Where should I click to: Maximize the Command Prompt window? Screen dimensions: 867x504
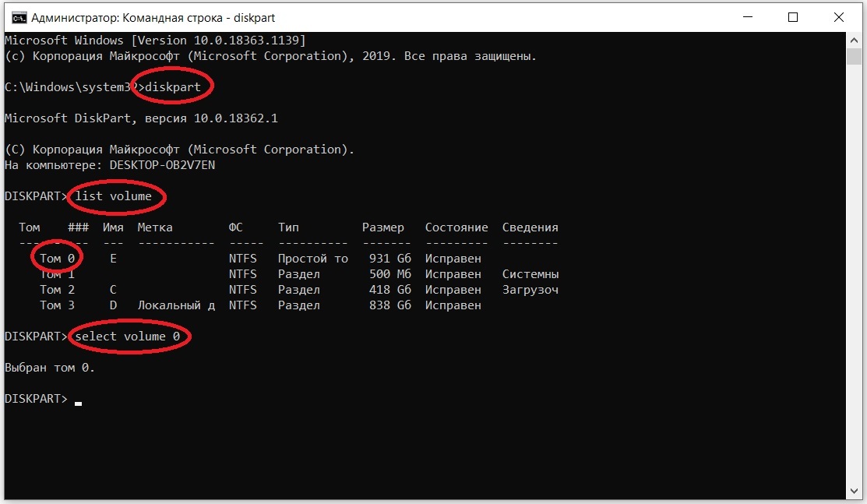coord(793,17)
